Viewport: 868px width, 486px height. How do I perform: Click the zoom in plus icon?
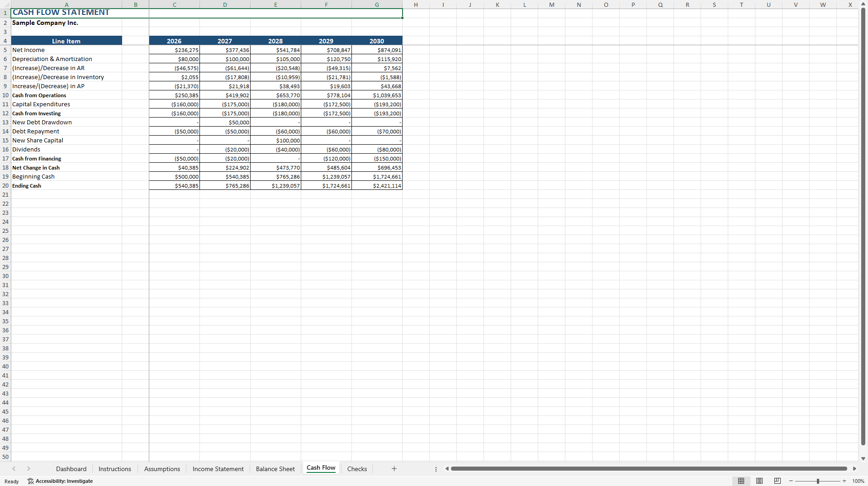[844, 481]
